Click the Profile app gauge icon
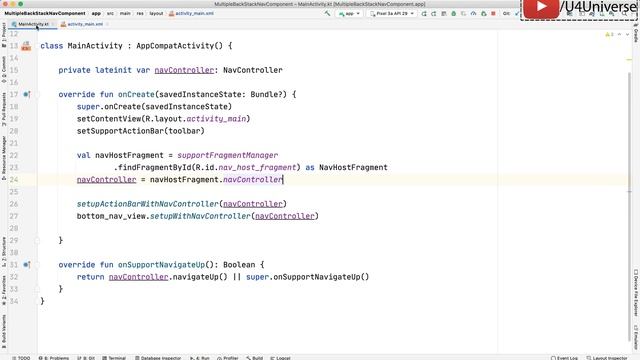This screenshot has height=360, width=640. click(x=473, y=13)
